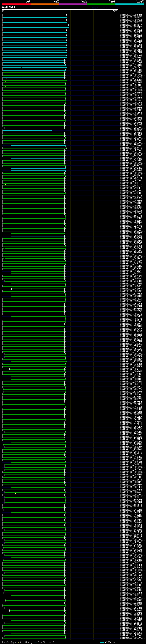Select hit label UniRef100_C5XF16
The width and height of the screenshot is (146, 644).
131,30
